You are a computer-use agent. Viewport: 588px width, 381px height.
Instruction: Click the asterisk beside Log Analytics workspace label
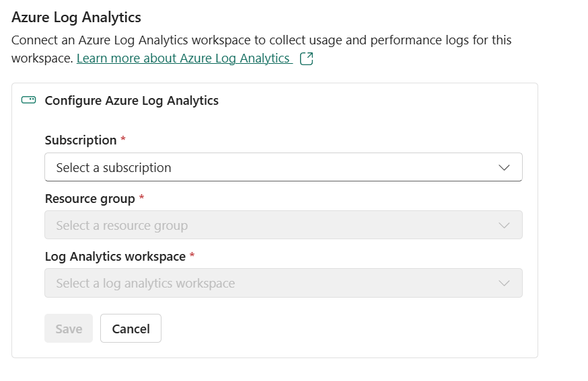pos(192,256)
